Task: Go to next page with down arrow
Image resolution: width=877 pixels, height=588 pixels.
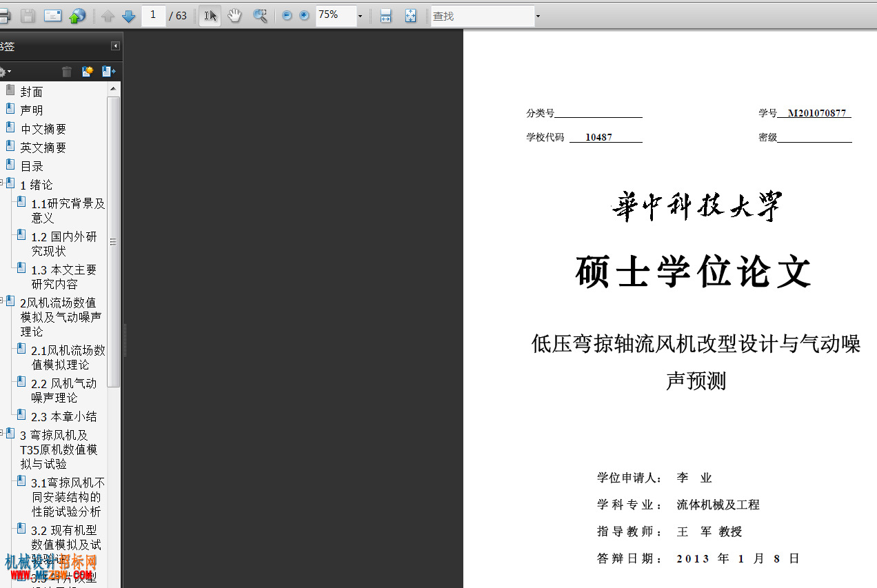Action: coord(128,16)
